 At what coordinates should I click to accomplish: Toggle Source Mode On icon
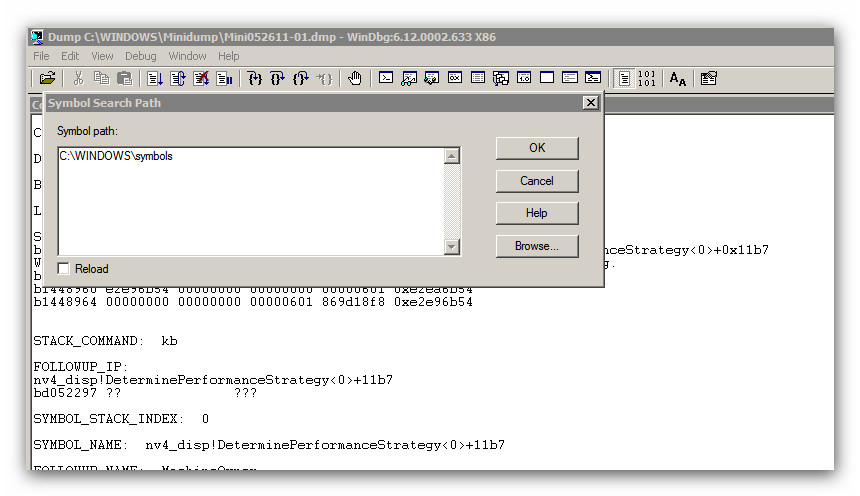624,78
